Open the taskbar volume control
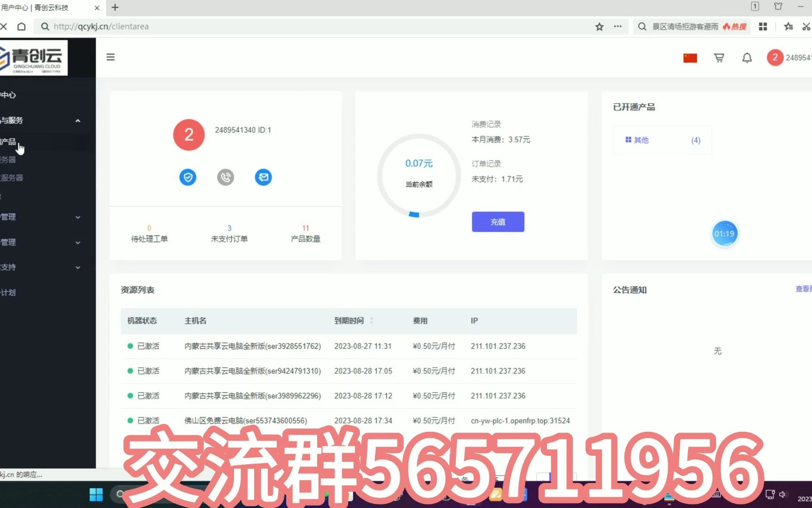This screenshot has width=812, height=508. (x=782, y=494)
